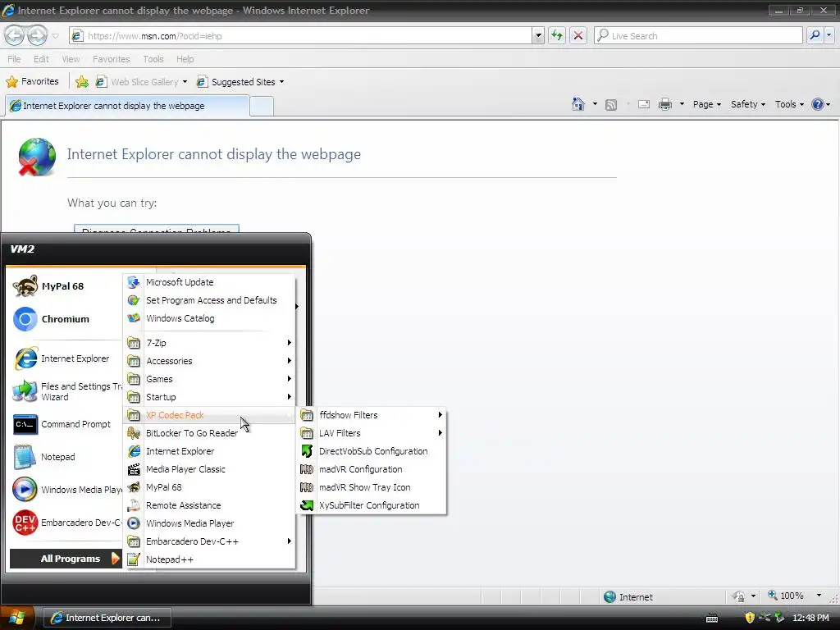Click the Print toolbar icon
The image size is (840, 630).
pyautogui.click(x=664, y=104)
